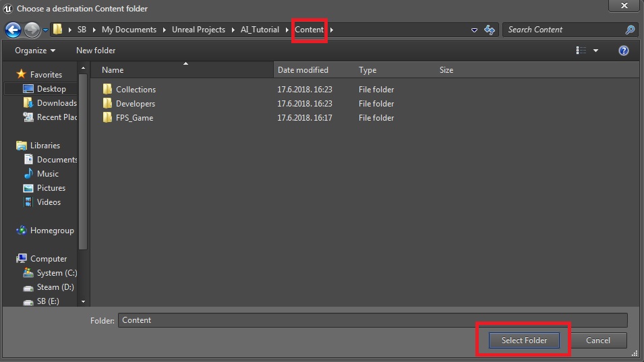Click the search magnifier icon
The image size is (644, 362).
click(630, 30)
